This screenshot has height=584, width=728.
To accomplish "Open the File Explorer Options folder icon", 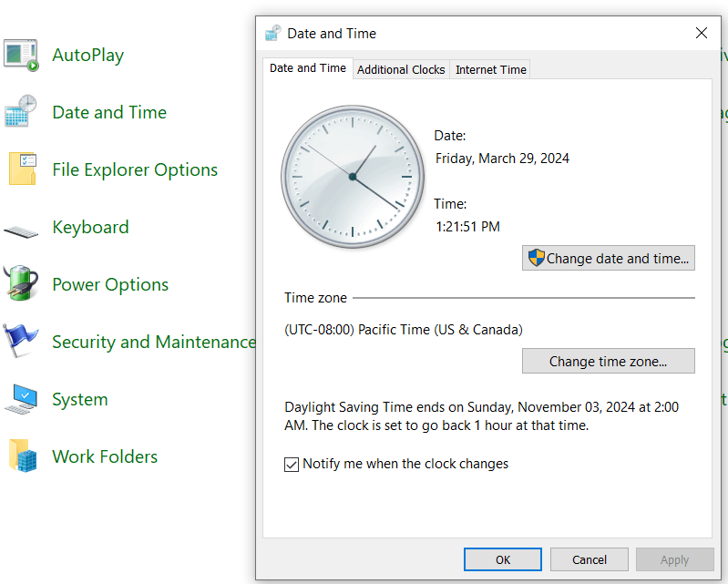I will pos(22,169).
